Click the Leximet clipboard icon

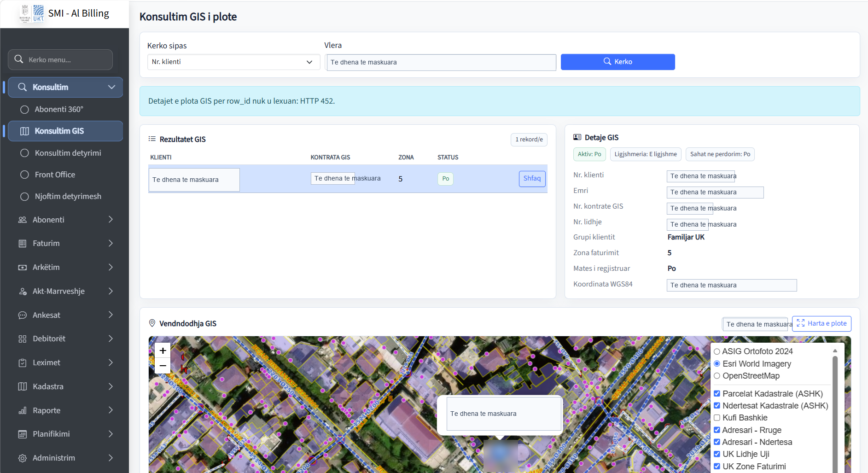[x=22, y=362]
